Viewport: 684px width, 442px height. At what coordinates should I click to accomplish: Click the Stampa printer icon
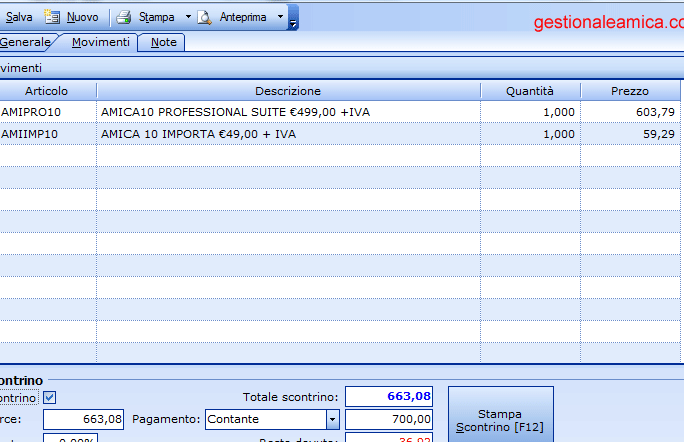[x=124, y=17]
